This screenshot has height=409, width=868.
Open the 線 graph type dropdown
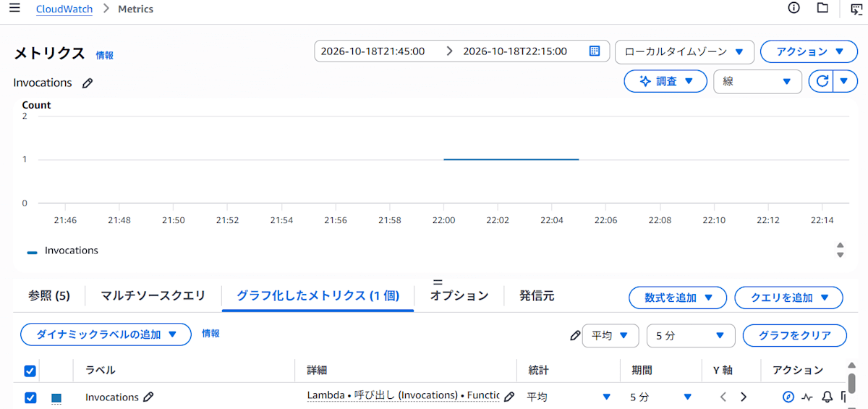[757, 81]
